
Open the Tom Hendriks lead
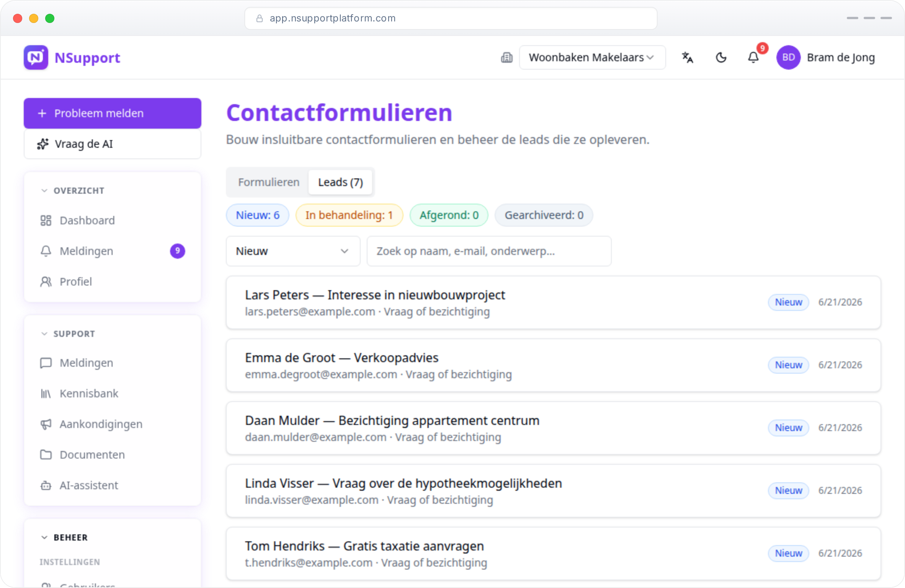554,554
